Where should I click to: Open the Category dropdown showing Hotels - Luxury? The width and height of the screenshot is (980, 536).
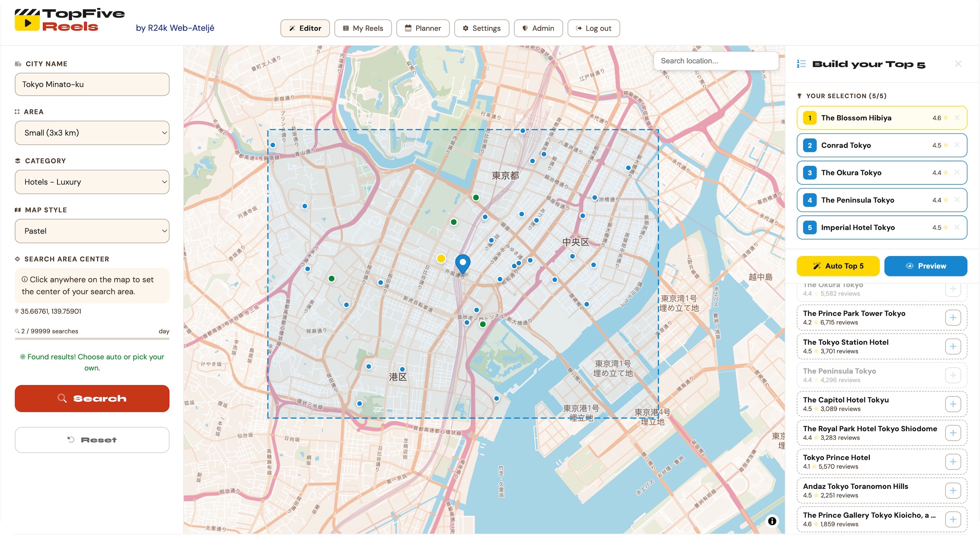tap(92, 182)
